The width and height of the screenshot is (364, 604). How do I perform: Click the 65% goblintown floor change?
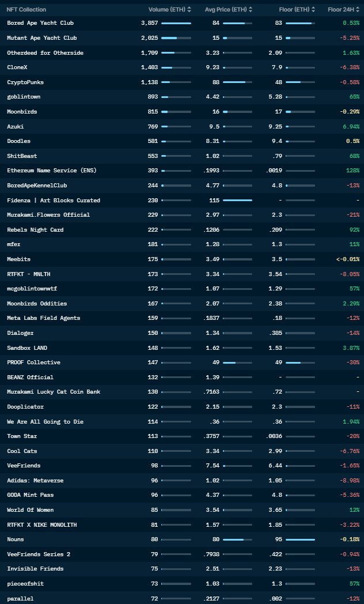pyautogui.click(x=354, y=97)
